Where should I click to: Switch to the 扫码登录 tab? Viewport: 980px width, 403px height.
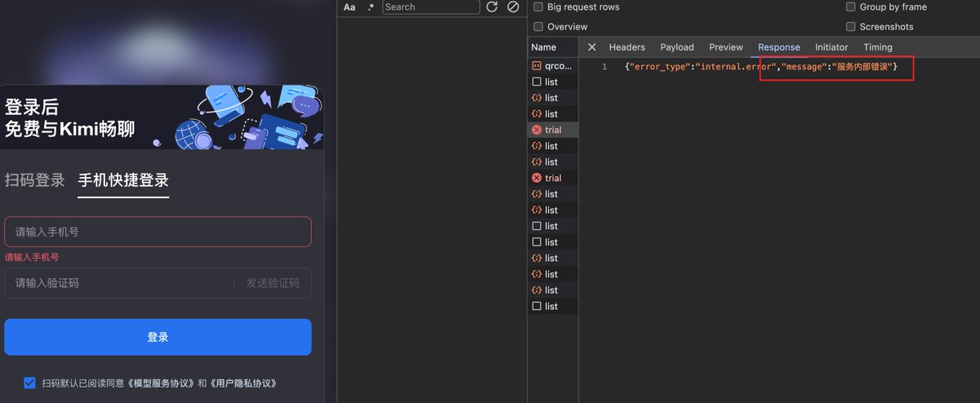(34, 180)
